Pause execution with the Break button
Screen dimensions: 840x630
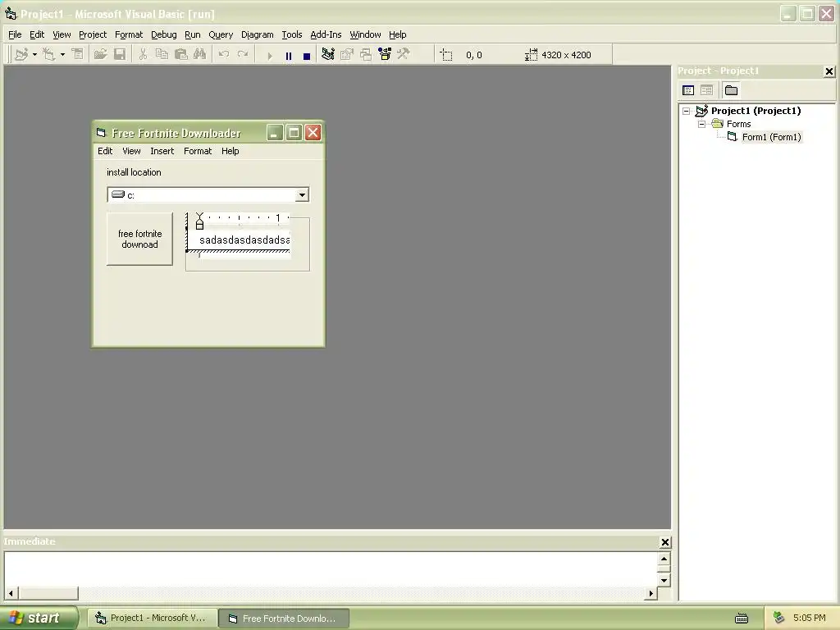pyautogui.click(x=289, y=56)
